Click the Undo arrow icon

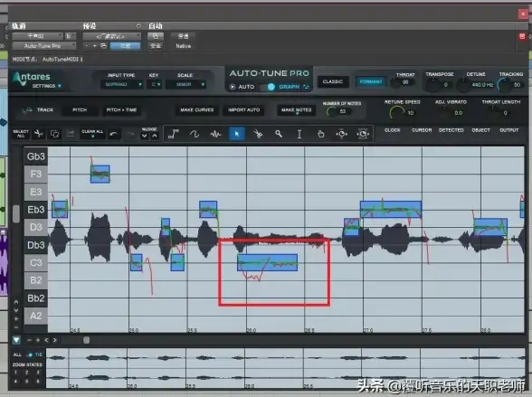point(114,134)
